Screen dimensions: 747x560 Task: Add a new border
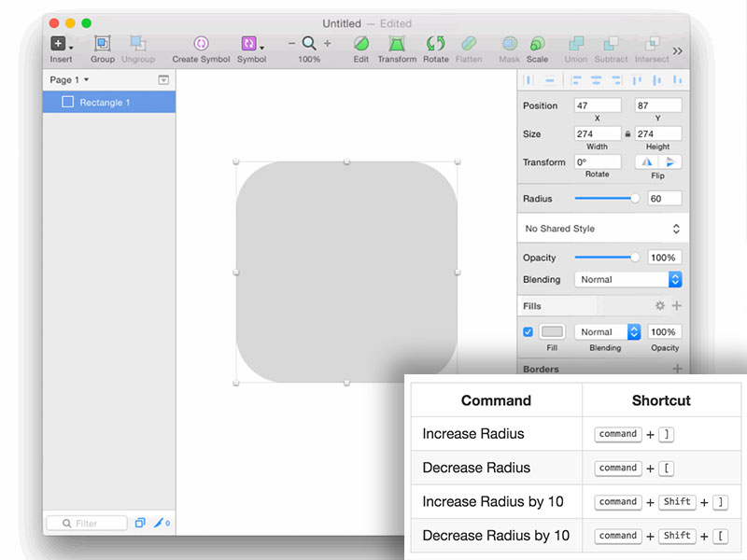677,368
